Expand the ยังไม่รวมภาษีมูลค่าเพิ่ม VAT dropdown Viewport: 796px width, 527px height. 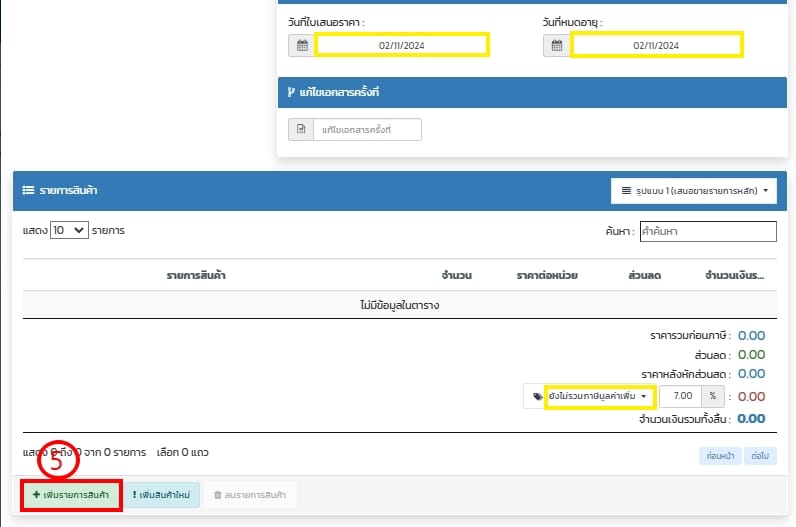[599, 396]
